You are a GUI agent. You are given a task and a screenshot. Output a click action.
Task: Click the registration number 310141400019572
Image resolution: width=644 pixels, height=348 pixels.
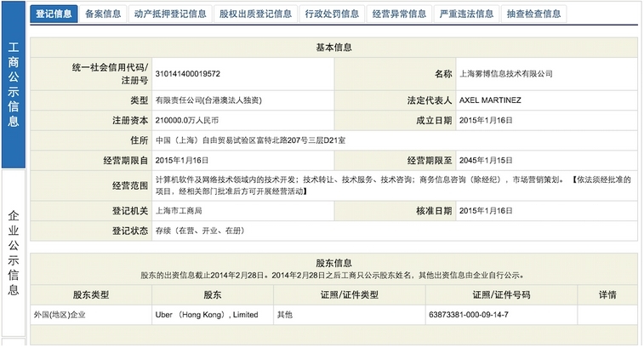[x=186, y=74]
